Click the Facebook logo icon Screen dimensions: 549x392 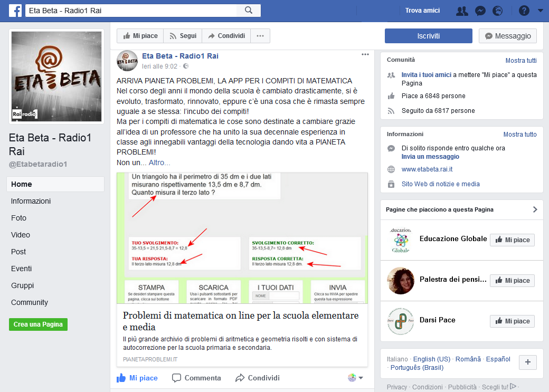pos(15,11)
